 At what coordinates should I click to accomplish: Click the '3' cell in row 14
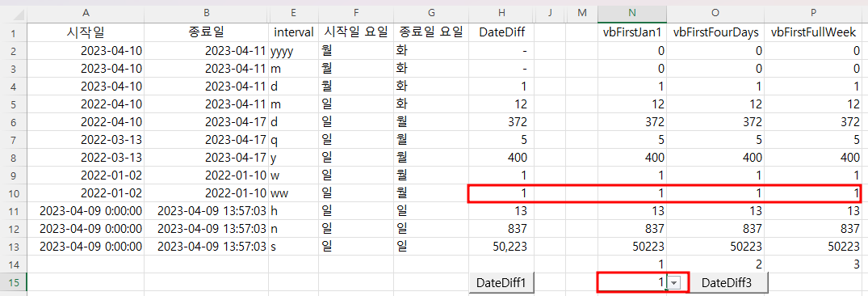click(x=814, y=264)
